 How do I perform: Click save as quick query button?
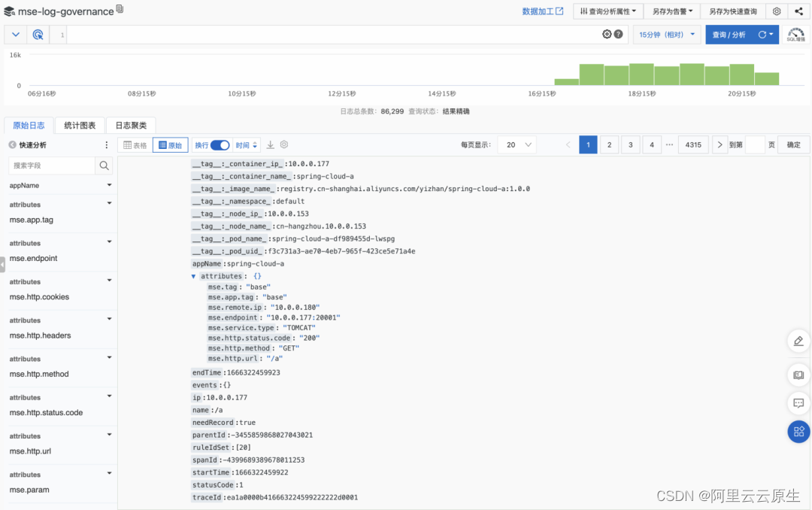pos(733,11)
